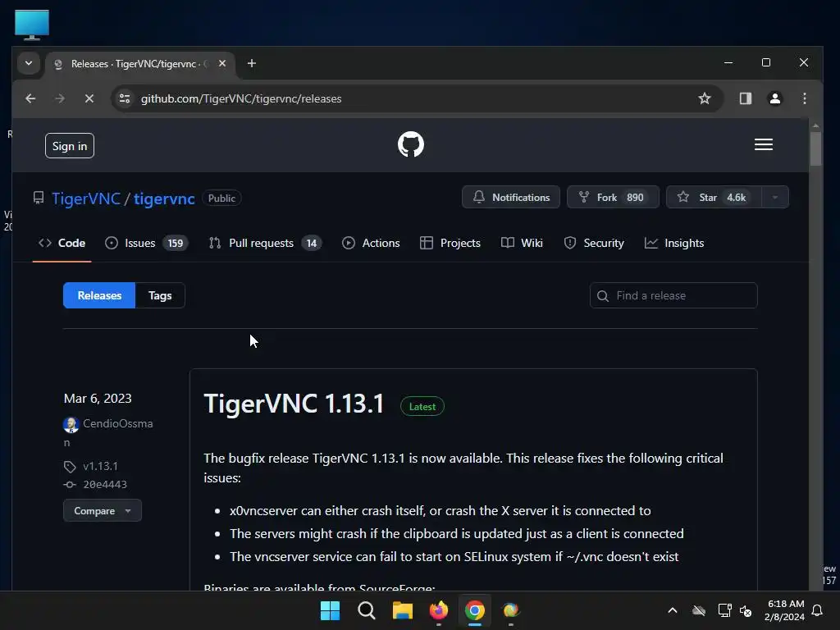Click the tigervnc repository name link
Screen dimensions: 840x630
(164, 199)
